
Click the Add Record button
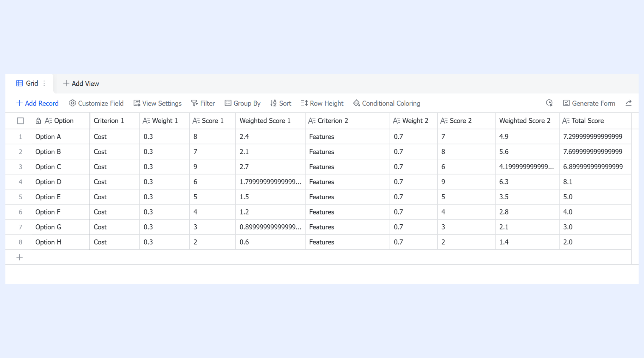point(38,103)
